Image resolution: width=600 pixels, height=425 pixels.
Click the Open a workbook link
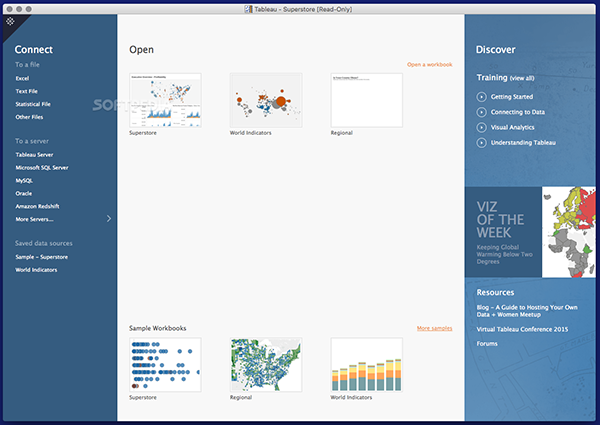429,65
